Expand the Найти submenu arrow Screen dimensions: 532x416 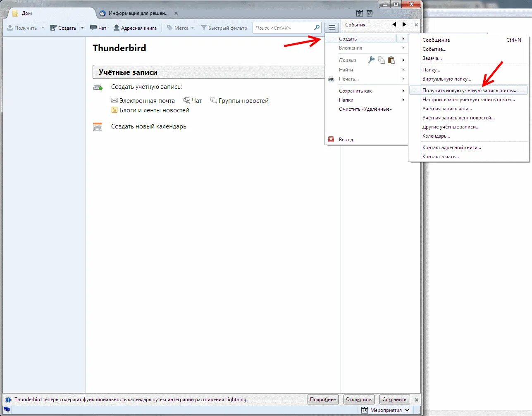pos(403,69)
